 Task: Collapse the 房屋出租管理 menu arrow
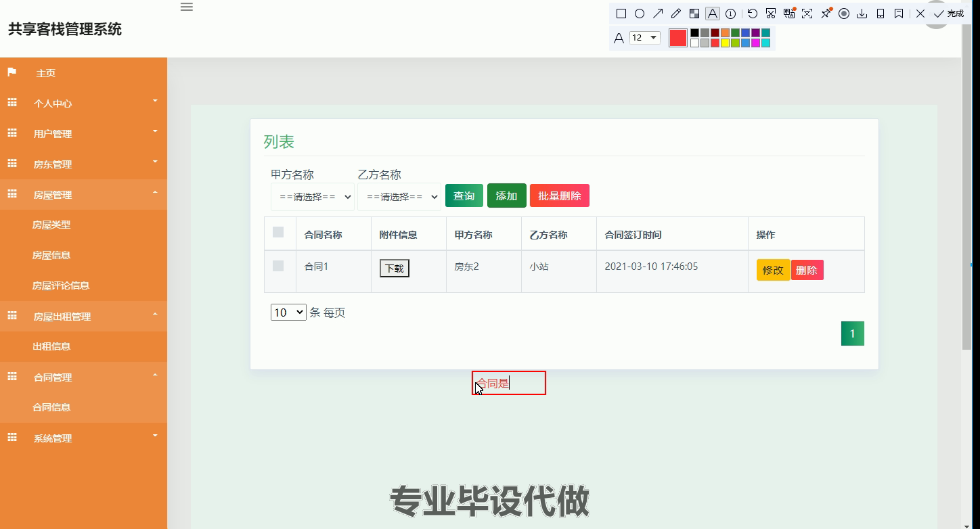pos(155,314)
